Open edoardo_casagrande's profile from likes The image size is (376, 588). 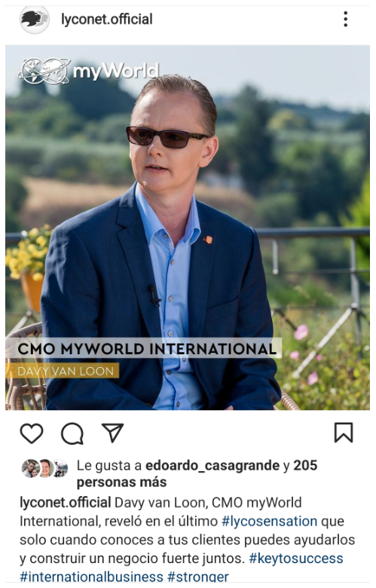pyautogui.click(x=212, y=465)
